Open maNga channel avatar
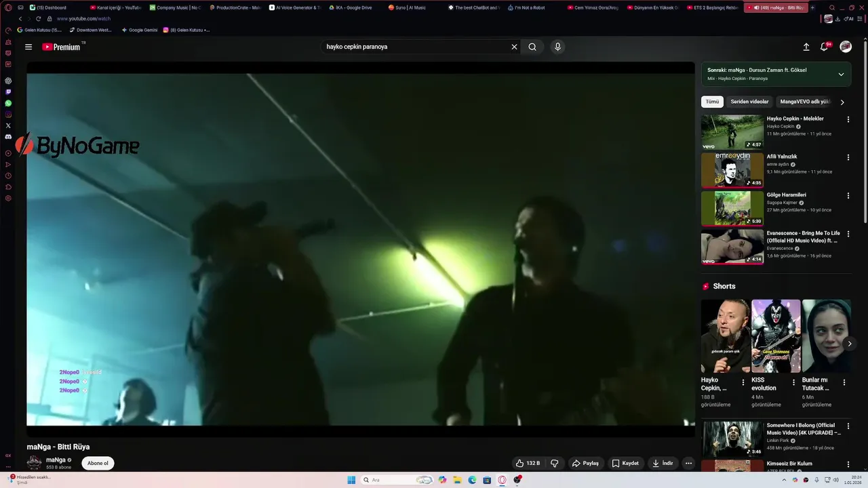 (34, 463)
